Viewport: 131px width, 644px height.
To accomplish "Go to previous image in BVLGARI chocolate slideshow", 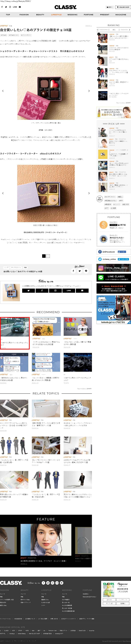I will coord(3,193).
